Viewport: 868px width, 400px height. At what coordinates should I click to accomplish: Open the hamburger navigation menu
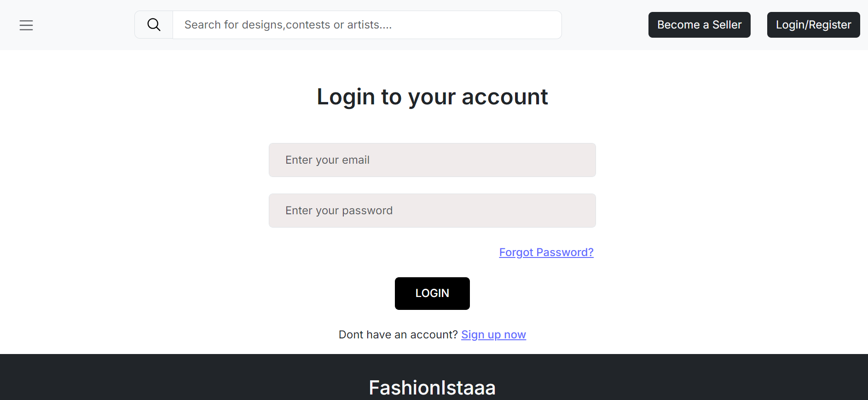point(26,25)
